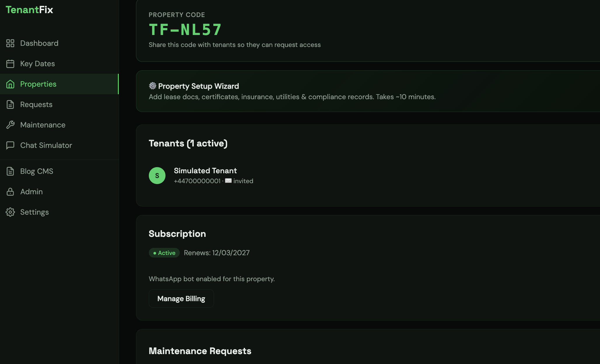Screen dimensions: 600x364
Task: Click the Simulated Tenant avatar circle
Action: point(157,175)
